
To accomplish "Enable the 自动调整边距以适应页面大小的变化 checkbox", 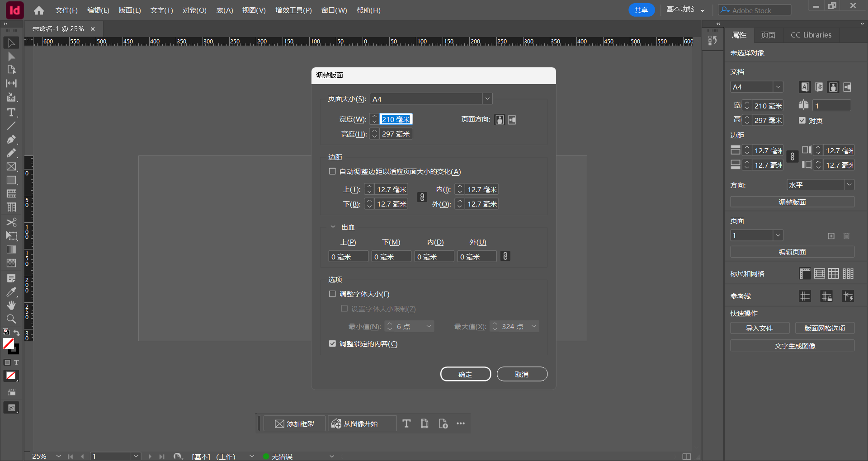I will coord(333,171).
